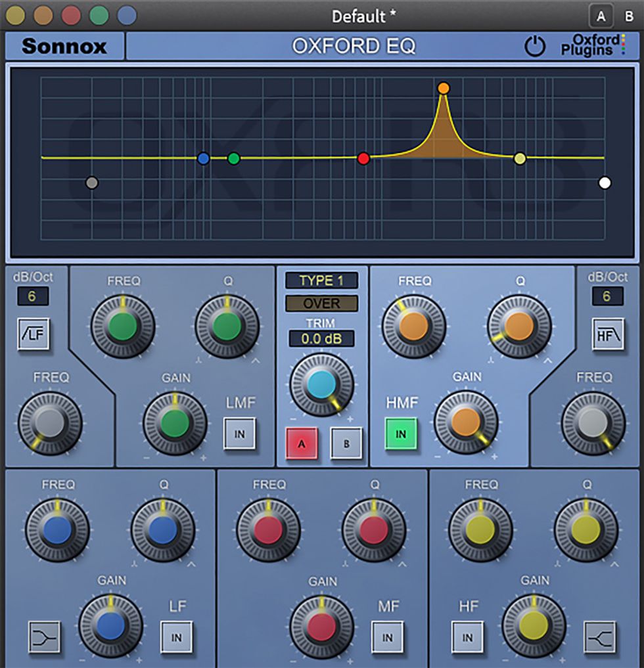The width and height of the screenshot is (644, 668).
Task: Open the high filter dB/Oct slope value
Action: pyautogui.click(x=607, y=296)
